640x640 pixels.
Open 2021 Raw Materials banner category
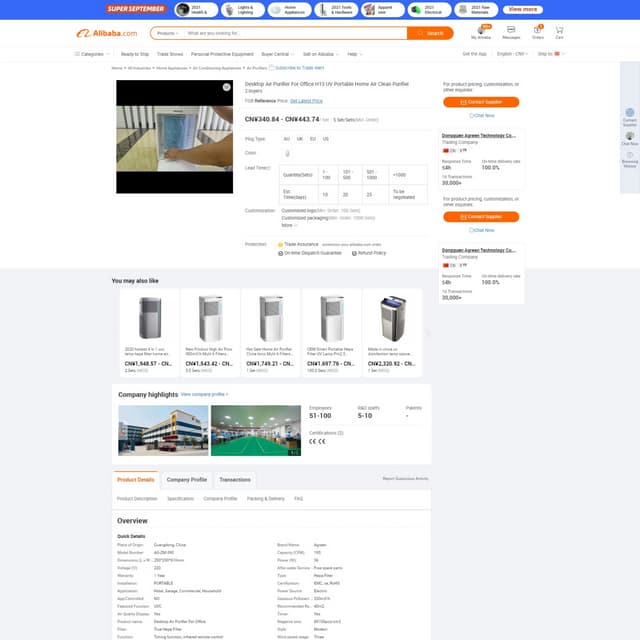[476, 9]
